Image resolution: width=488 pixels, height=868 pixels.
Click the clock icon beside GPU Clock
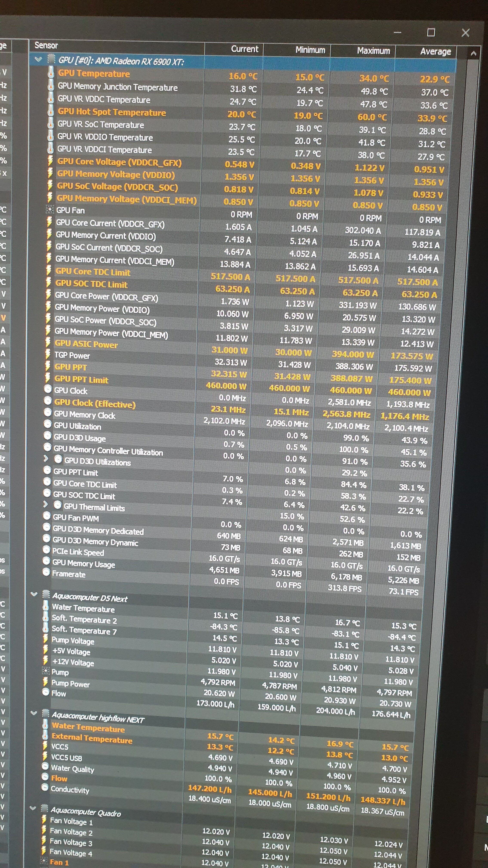click(48, 389)
